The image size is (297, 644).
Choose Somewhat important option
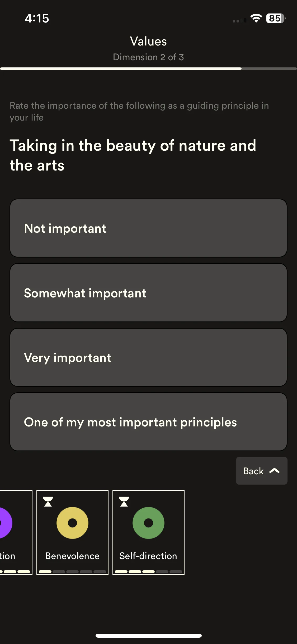148,293
